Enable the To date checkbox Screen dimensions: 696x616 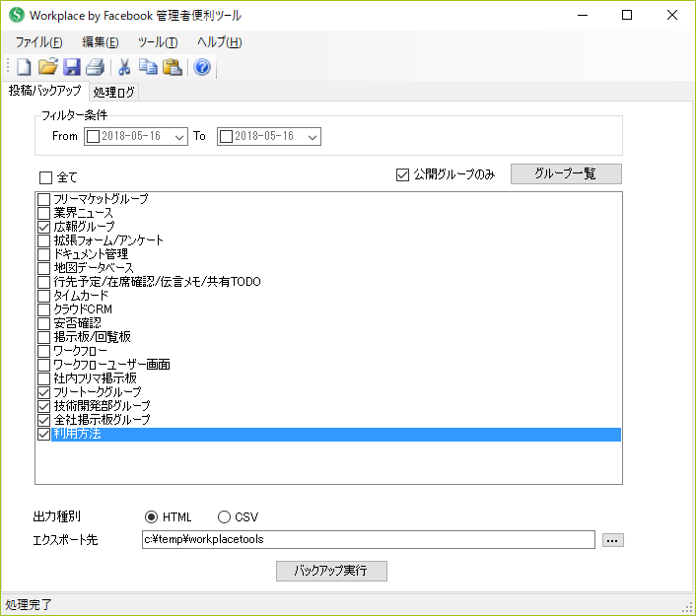(x=227, y=136)
